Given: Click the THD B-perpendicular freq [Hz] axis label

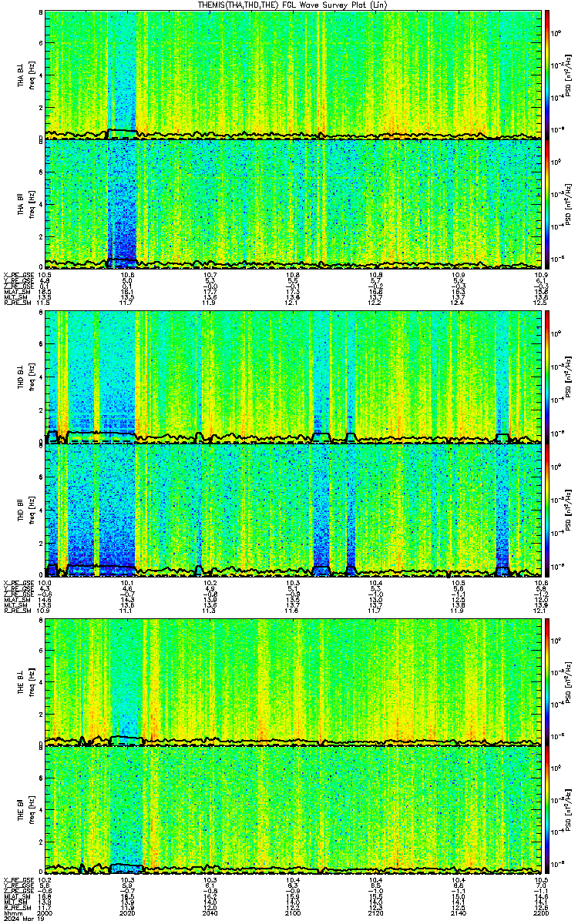Looking at the screenshot, I should pos(31,377).
